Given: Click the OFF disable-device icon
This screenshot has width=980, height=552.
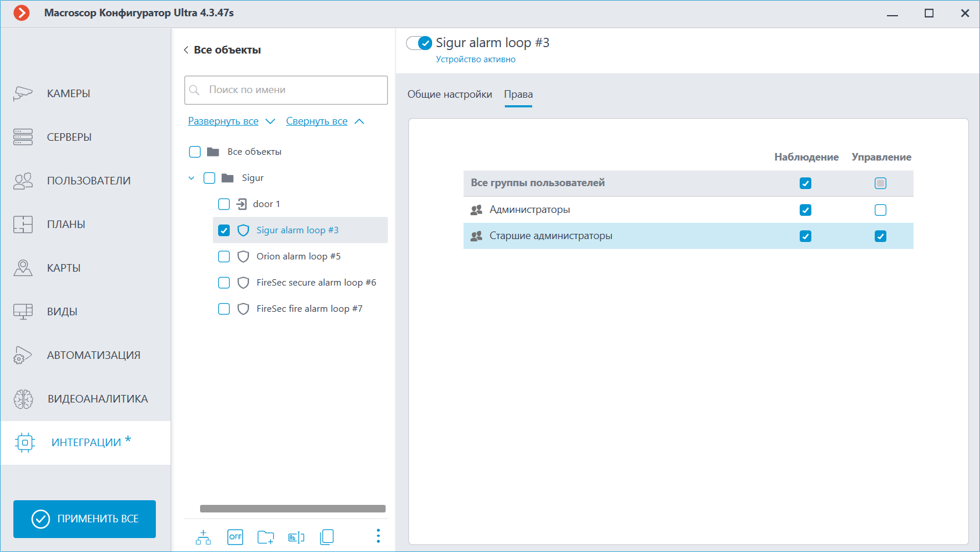Looking at the screenshot, I should pos(236,537).
